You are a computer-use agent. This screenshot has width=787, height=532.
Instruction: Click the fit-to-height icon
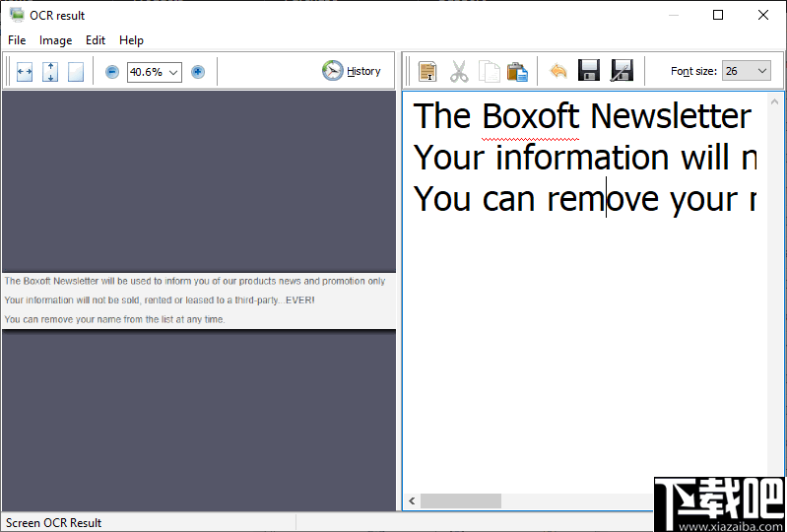pyautogui.click(x=50, y=72)
